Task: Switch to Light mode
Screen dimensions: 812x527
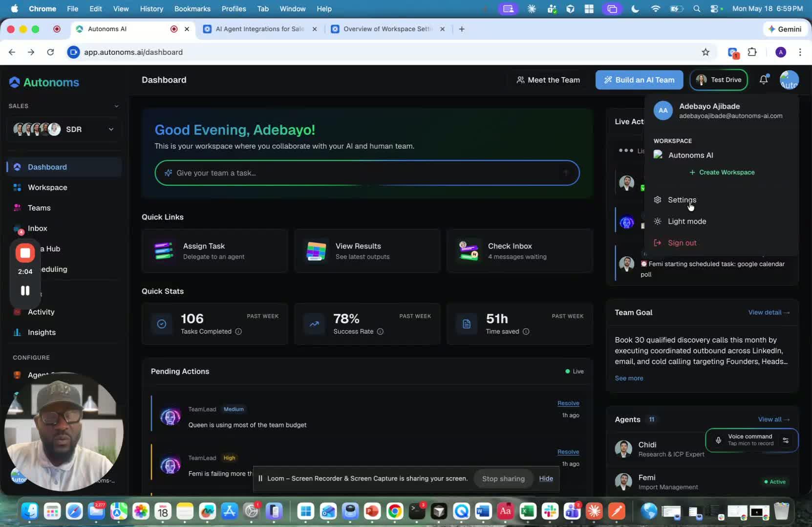Action: click(687, 221)
